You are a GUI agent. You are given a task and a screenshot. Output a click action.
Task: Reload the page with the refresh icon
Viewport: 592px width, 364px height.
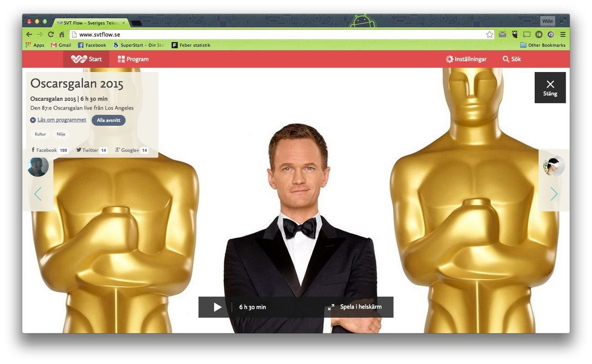point(51,35)
